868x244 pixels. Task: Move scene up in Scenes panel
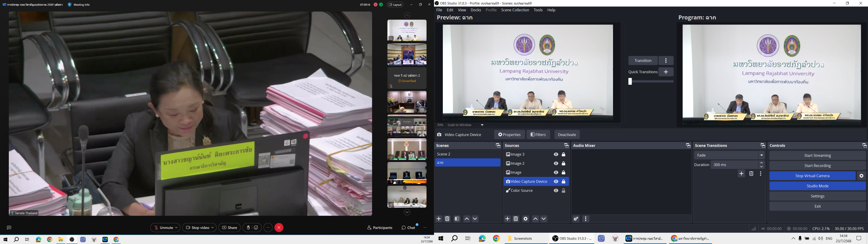click(x=467, y=219)
